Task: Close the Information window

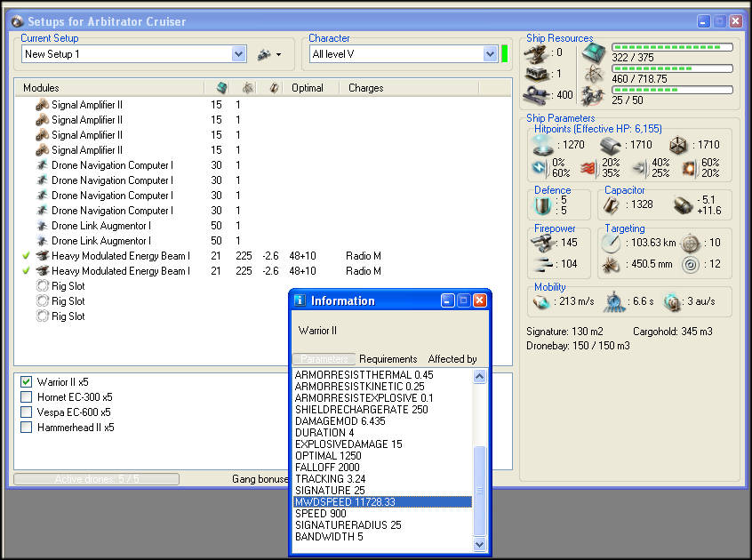Action: [x=480, y=300]
